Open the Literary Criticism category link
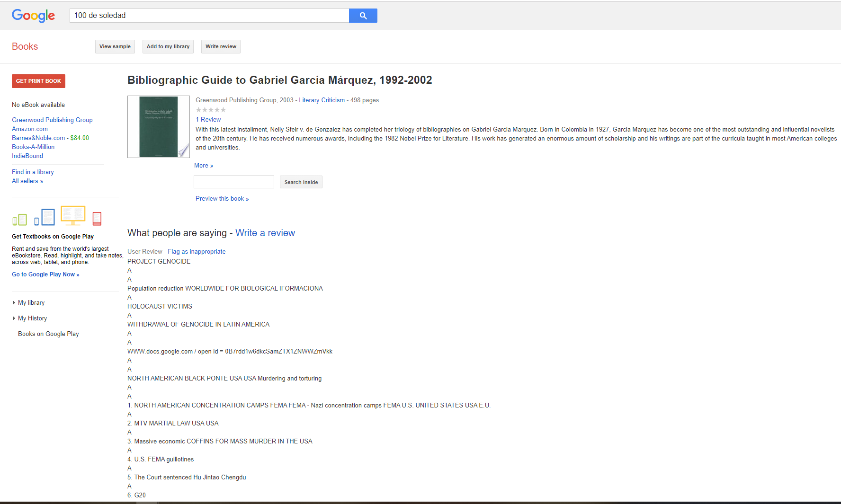Viewport: 841px width, 504px height. 322,100
